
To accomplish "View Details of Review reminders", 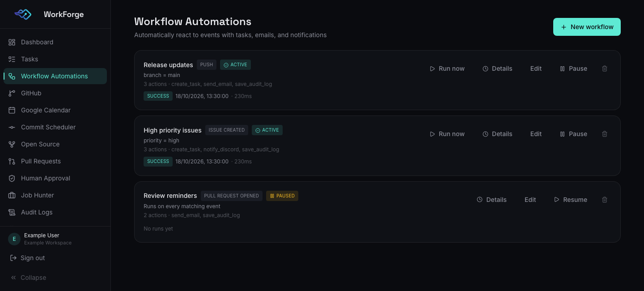I will click(x=491, y=200).
